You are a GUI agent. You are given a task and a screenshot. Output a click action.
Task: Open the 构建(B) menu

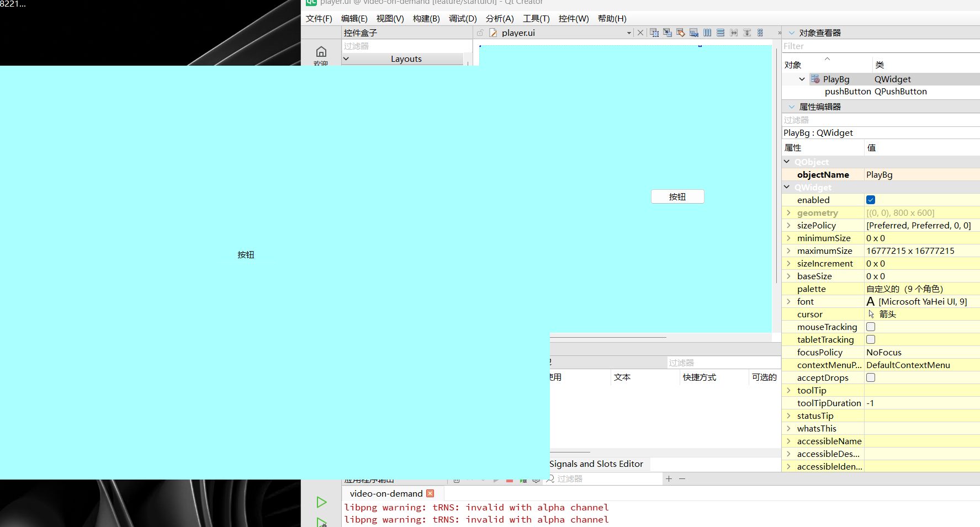(426, 18)
